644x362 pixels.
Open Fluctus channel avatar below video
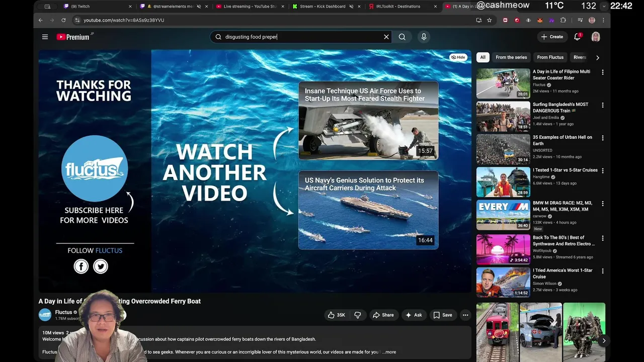coord(45,315)
